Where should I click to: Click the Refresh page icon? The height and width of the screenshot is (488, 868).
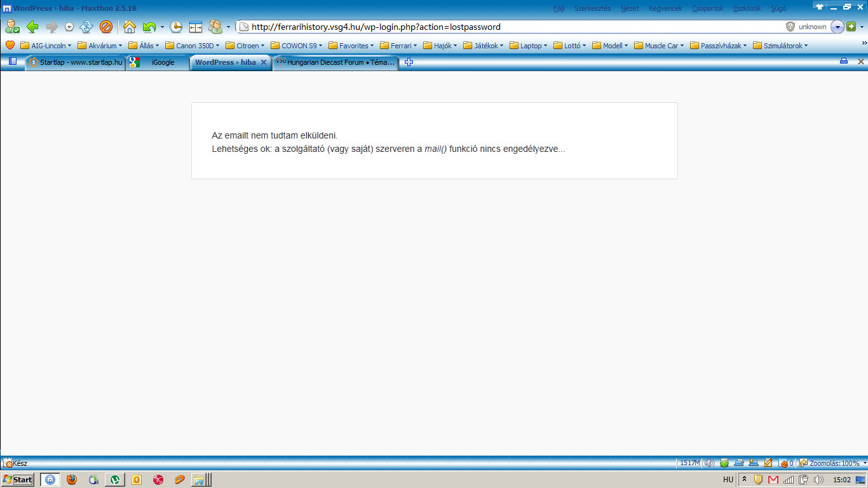tap(86, 27)
